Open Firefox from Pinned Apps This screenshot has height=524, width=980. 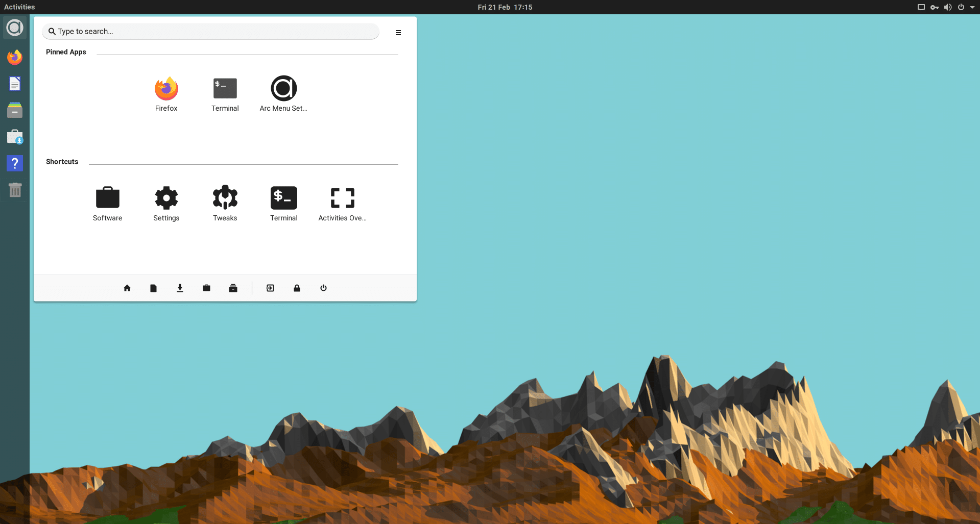click(166, 94)
